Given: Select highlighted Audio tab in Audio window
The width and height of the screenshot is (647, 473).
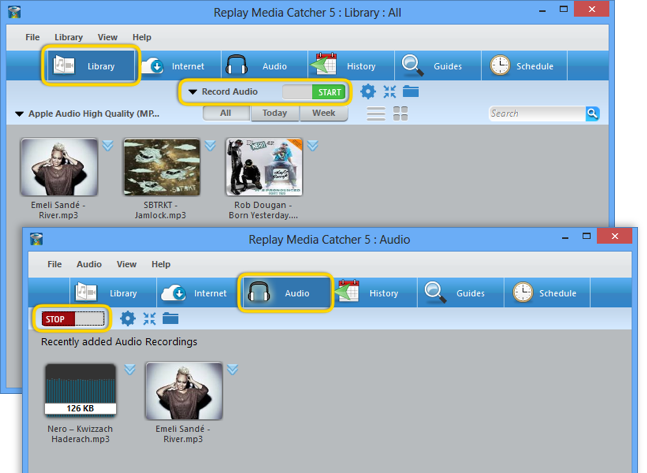Looking at the screenshot, I should (286, 293).
